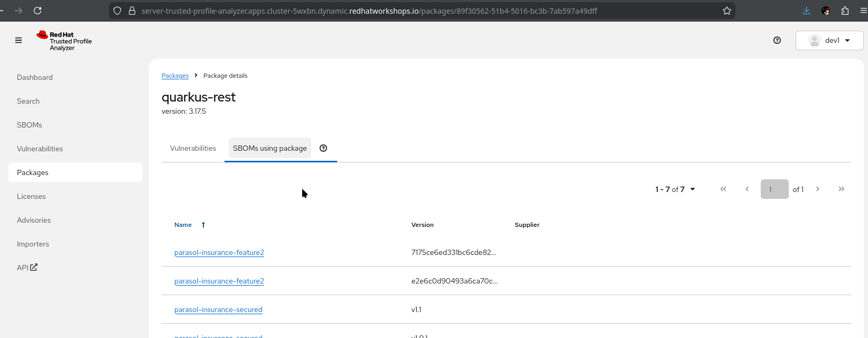Click the Version column header
Image resolution: width=868 pixels, height=338 pixels.
tap(423, 225)
